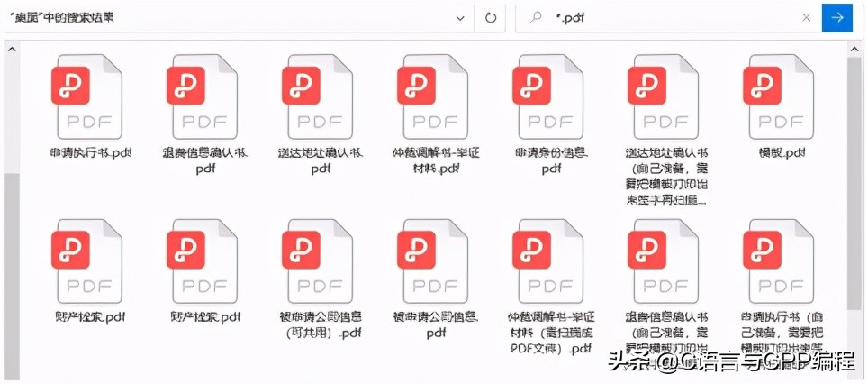Select the PDF icon above 被申请公司信息.pdf
The height and width of the screenshot is (384, 868).
coord(432,261)
